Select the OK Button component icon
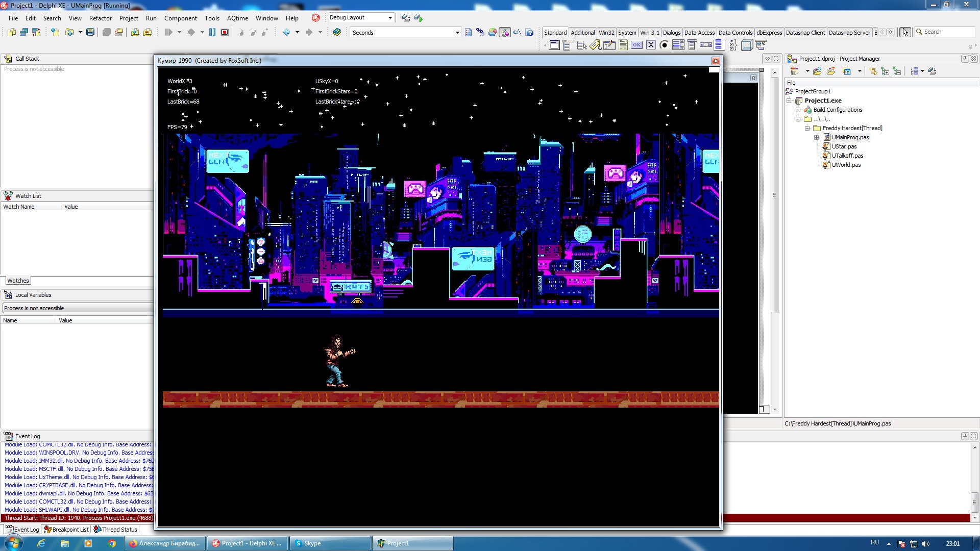 pos(637,45)
